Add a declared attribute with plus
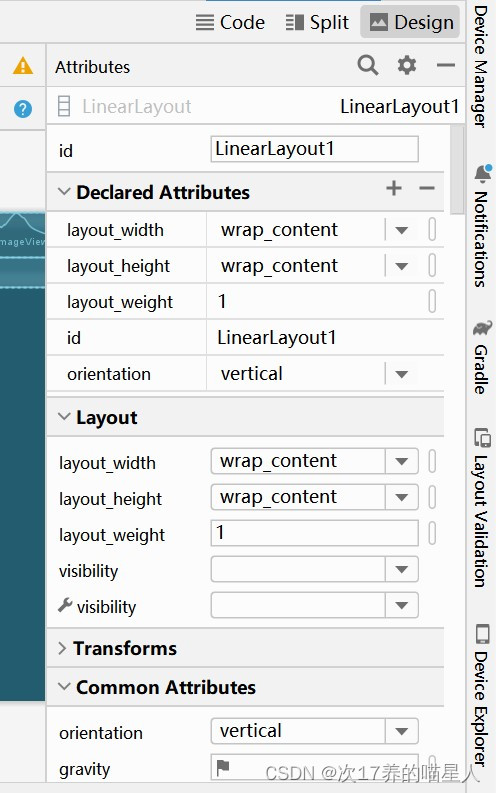The width and height of the screenshot is (496, 793). pos(394,188)
